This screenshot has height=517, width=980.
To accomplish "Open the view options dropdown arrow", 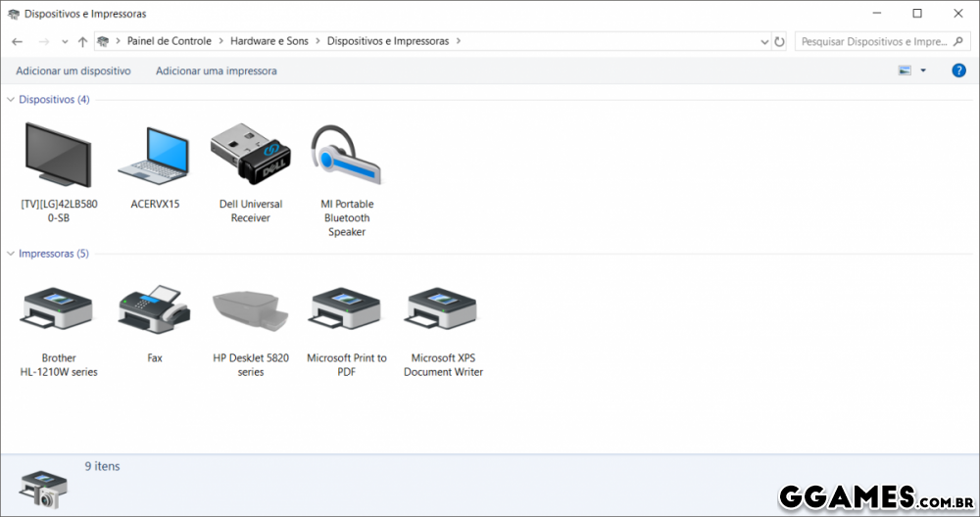I will 923,70.
